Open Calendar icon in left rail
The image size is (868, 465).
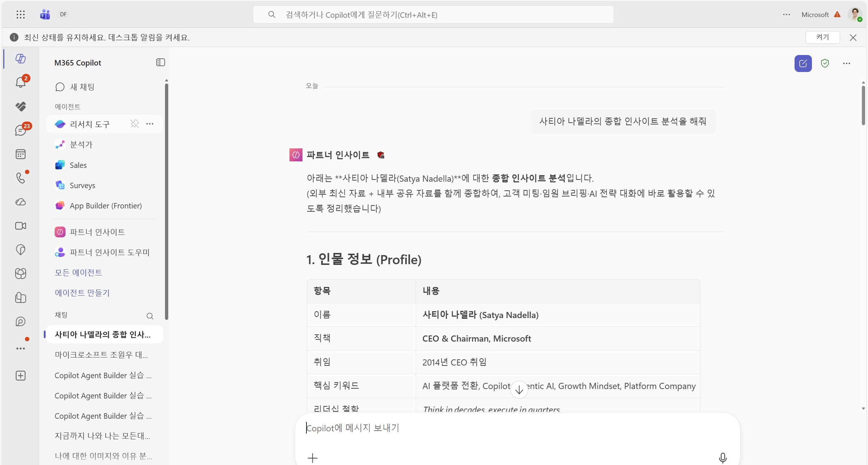tap(21, 154)
